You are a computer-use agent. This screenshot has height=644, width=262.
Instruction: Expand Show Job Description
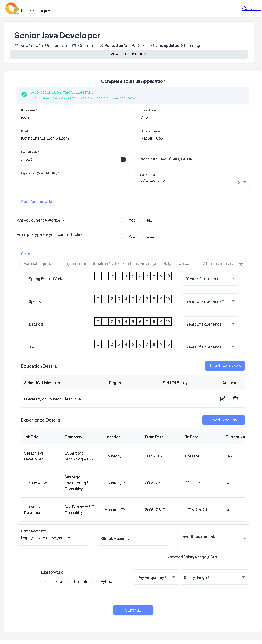pos(129,54)
